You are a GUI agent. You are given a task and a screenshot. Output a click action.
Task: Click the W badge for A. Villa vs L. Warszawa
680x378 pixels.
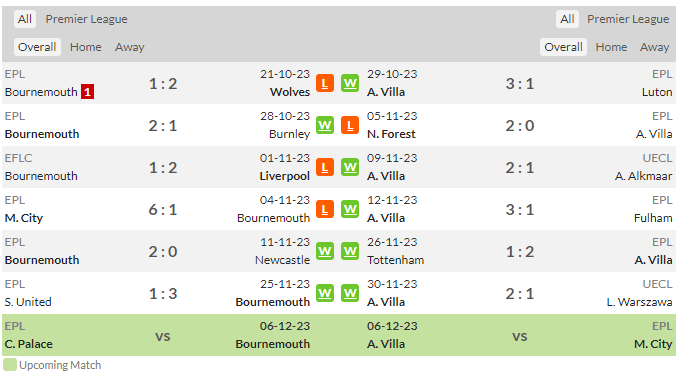point(350,293)
